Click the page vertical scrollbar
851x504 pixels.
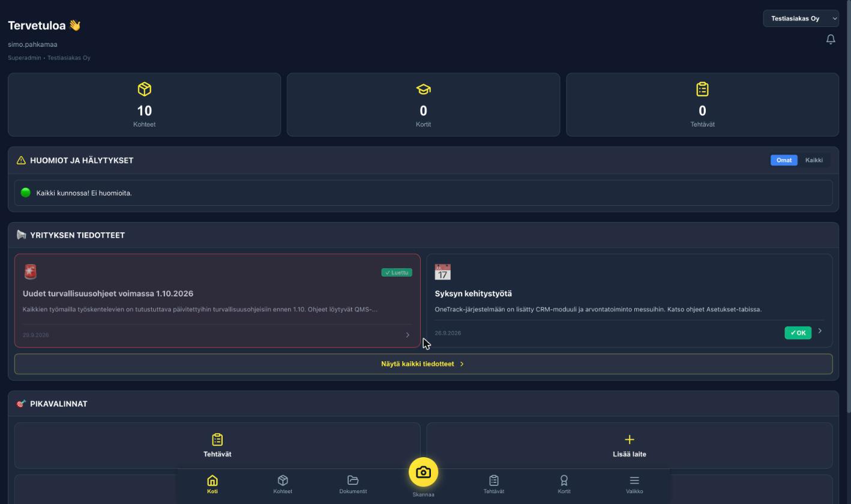[849, 206]
